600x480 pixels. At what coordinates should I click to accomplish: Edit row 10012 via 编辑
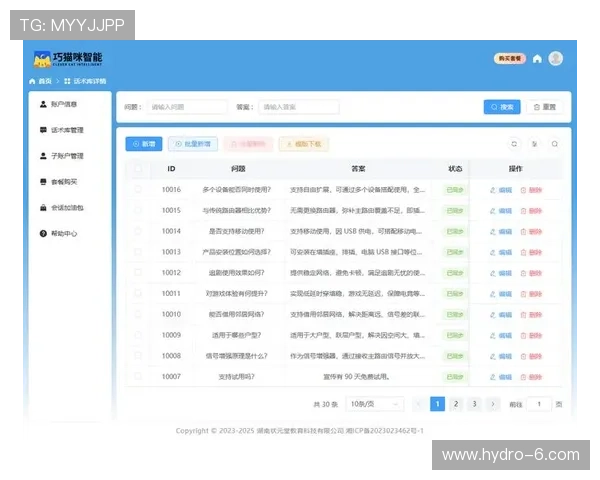point(501,273)
